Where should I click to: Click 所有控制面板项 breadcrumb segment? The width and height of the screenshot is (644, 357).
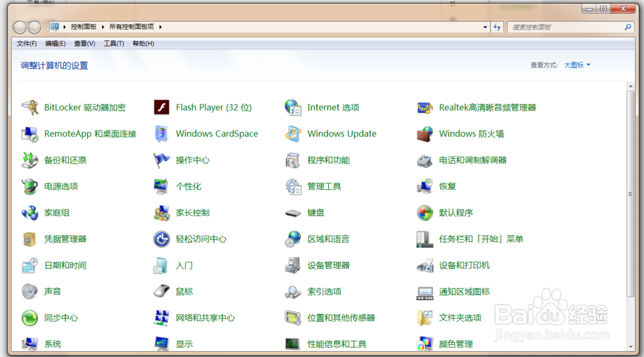tap(131, 26)
